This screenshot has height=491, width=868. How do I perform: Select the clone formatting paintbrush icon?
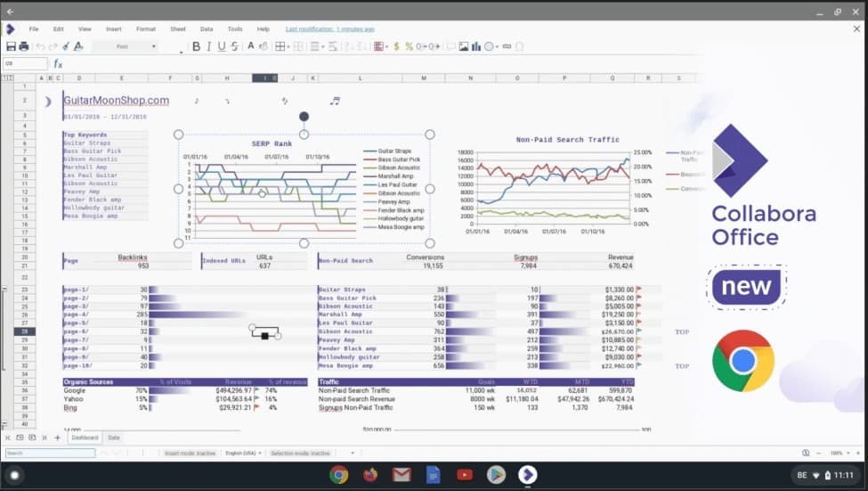click(x=66, y=46)
